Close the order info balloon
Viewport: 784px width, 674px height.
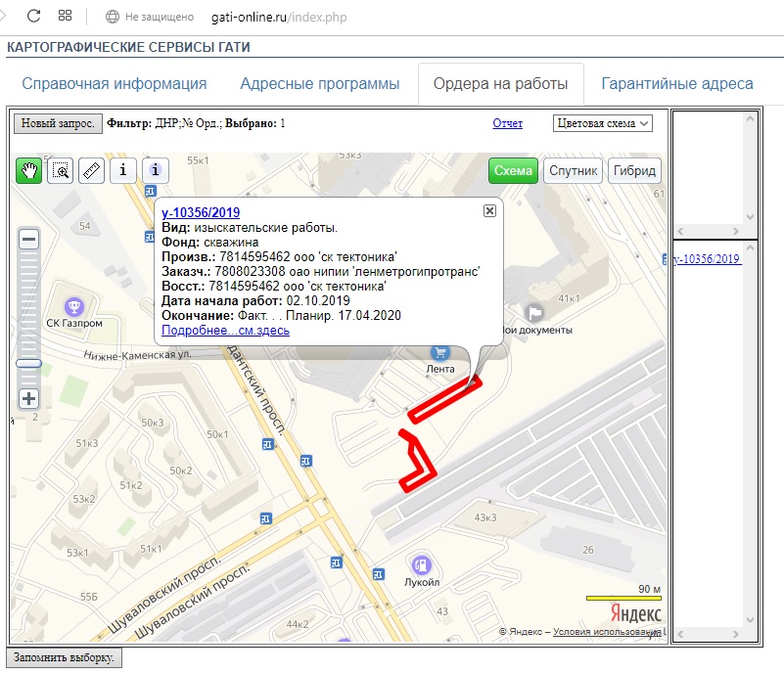[x=489, y=210]
